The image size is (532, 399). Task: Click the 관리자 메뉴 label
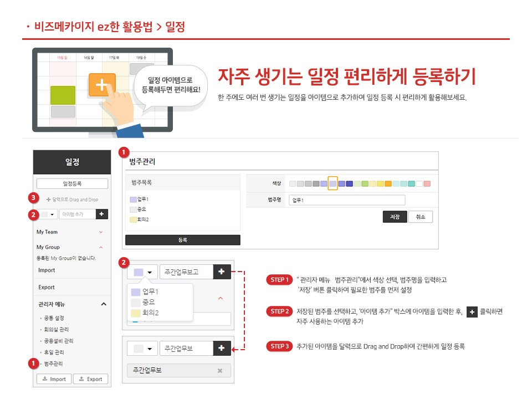(52, 304)
